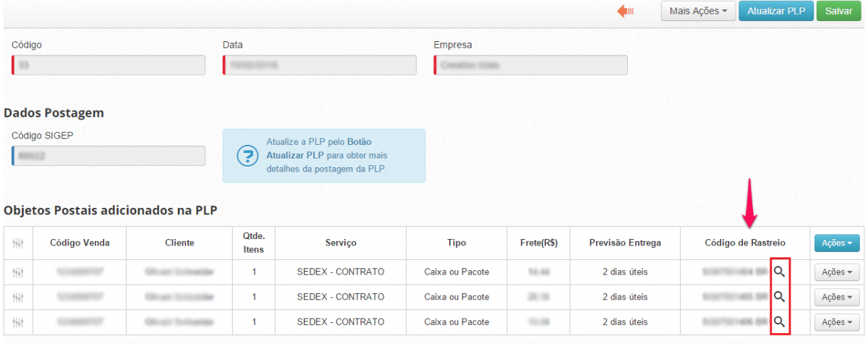Image resolution: width=868 pixels, height=344 pixels.
Task: Open Ações dropdown for first row
Action: [x=837, y=272]
